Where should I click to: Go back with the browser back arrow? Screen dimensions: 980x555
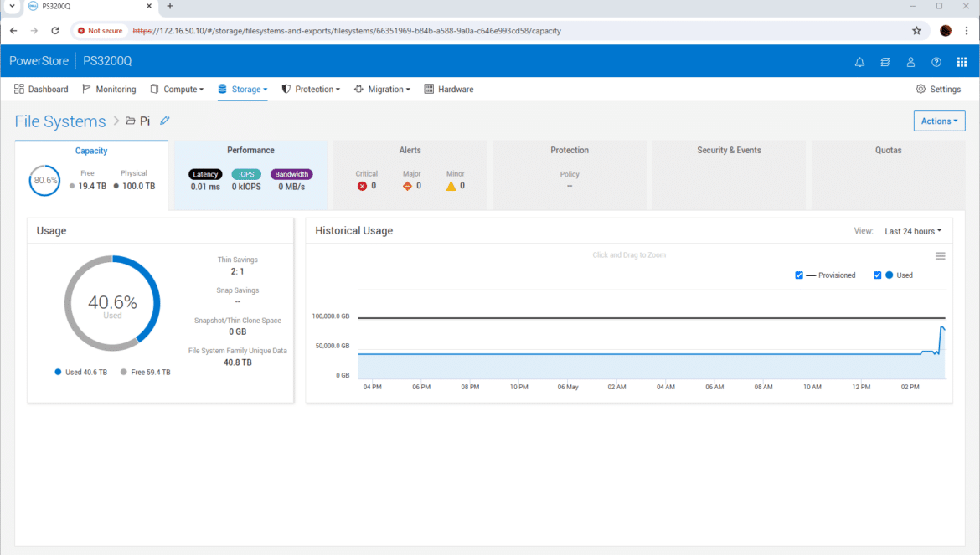coord(13,31)
